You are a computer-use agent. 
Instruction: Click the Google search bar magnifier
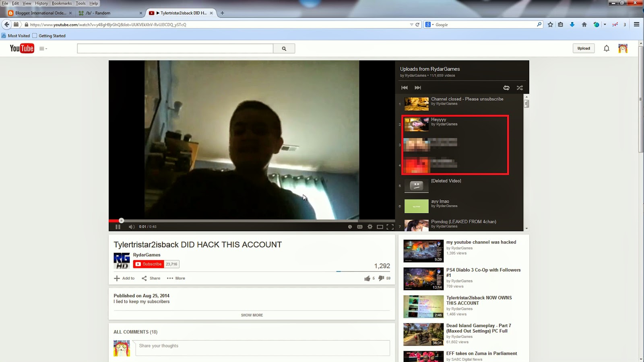coord(539,25)
